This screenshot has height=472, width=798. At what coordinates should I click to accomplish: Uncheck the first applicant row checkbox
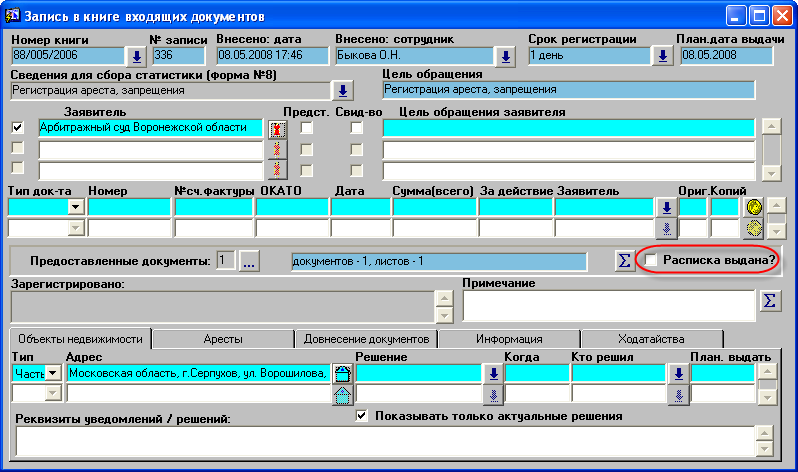pos(18,128)
